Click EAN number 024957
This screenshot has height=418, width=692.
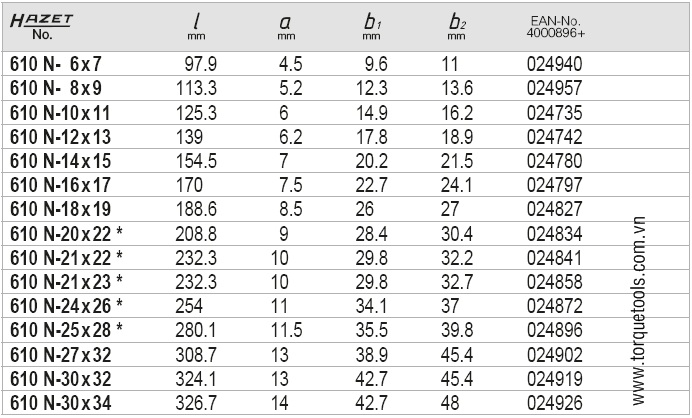click(x=554, y=88)
